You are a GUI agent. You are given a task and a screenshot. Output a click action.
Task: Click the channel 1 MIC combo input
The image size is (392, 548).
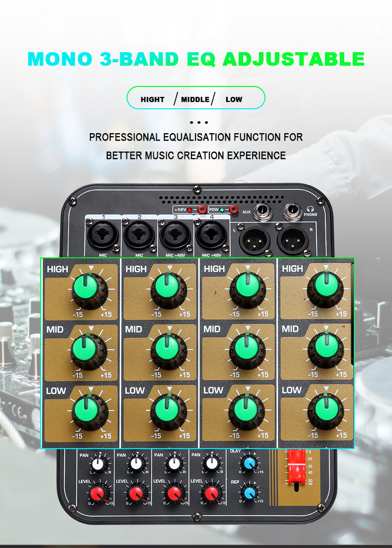(x=103, y=236)
